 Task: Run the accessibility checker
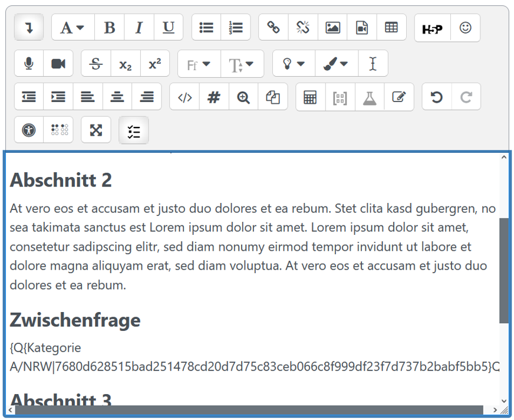[x=29, y=130]
